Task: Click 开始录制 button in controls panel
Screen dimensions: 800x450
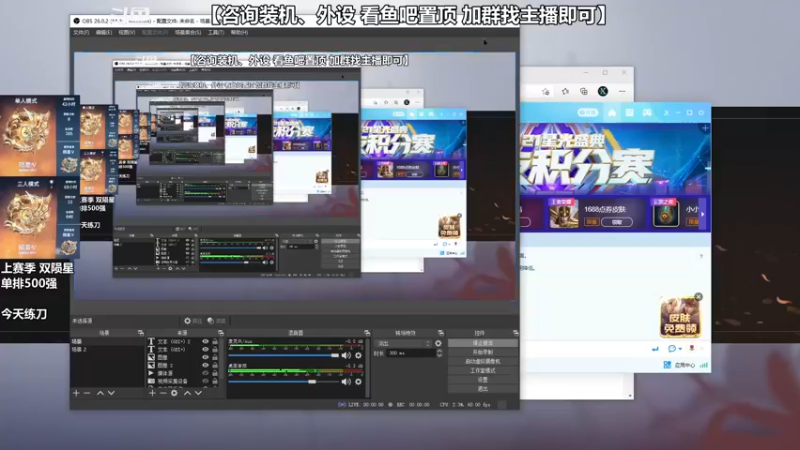Action: tap(483, 352)
